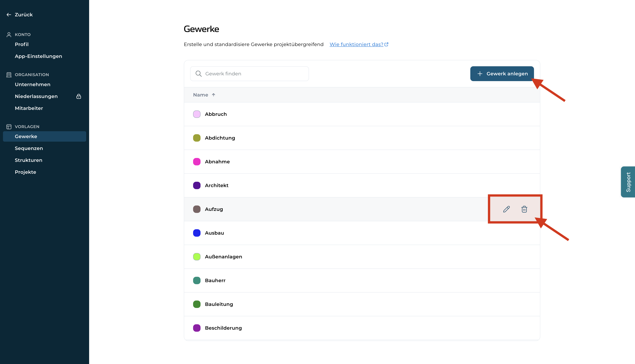Click the external link icon beside help link

[x=387, y=45]
